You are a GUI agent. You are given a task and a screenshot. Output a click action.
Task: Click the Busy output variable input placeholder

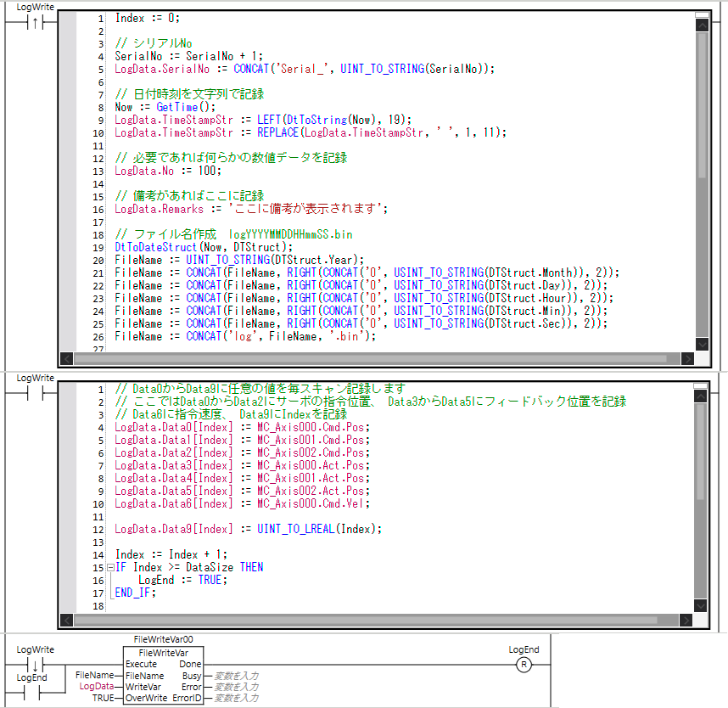(236, 676)
